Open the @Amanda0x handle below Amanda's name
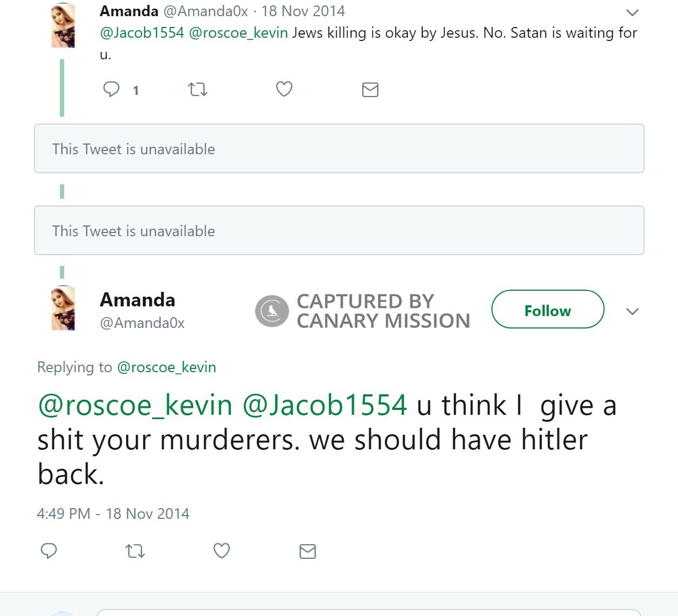678x616 pixels. click(142, 323)
